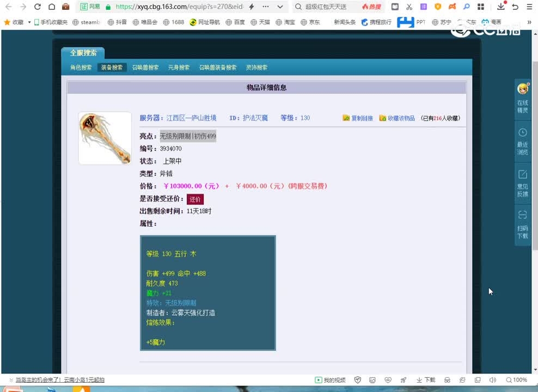538x392 pixels.
Task: Open the 携程旅行 bookmark
Action: coord(376,22)
